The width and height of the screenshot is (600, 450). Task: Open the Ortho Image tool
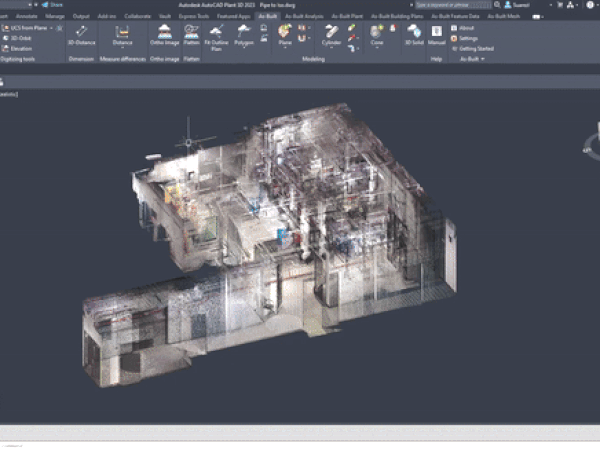pyautogui.click(x=165, y=35)
